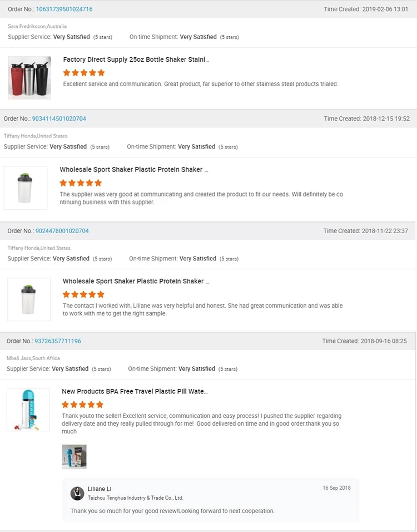The image size is (417, 532).
Task: Open order number 10631739501024716 link
Action: [64, 9]
